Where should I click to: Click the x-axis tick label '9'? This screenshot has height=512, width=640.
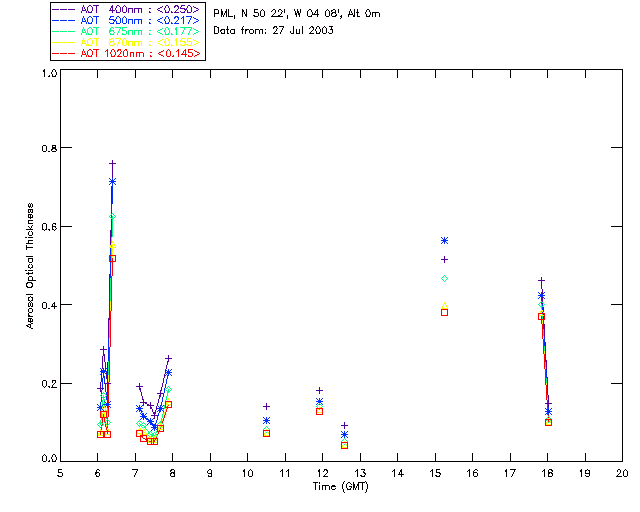click(x=210, y=473)
